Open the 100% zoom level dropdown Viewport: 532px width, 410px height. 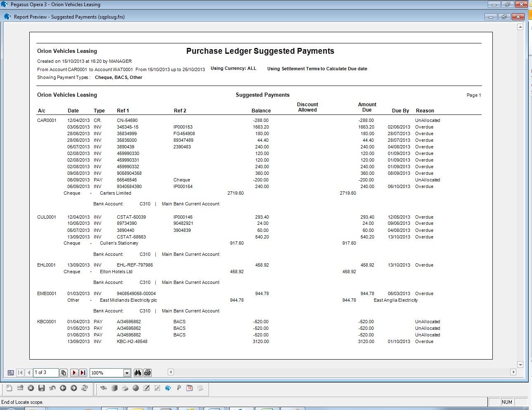127,373
